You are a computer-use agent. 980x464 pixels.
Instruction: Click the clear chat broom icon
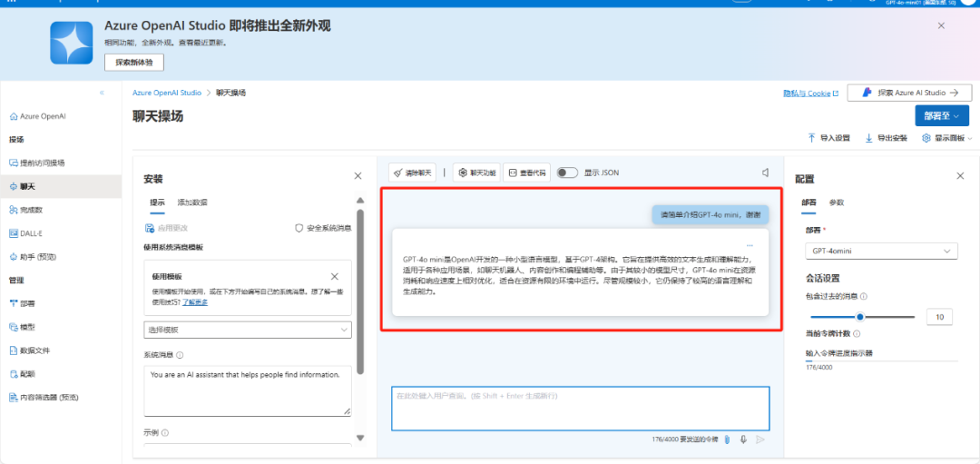click(398, 173)
